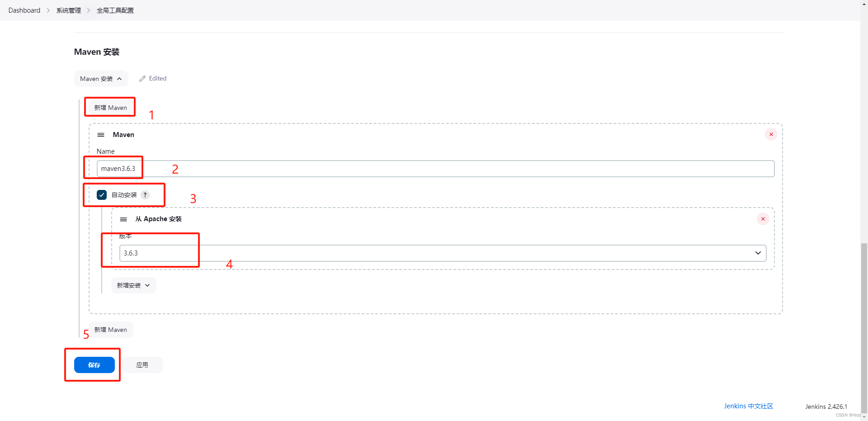Image resolution: width=868 pixels, height=421 pixels.
Task: Toggle the 自动安装 checkbox
Action: (102, 195)
